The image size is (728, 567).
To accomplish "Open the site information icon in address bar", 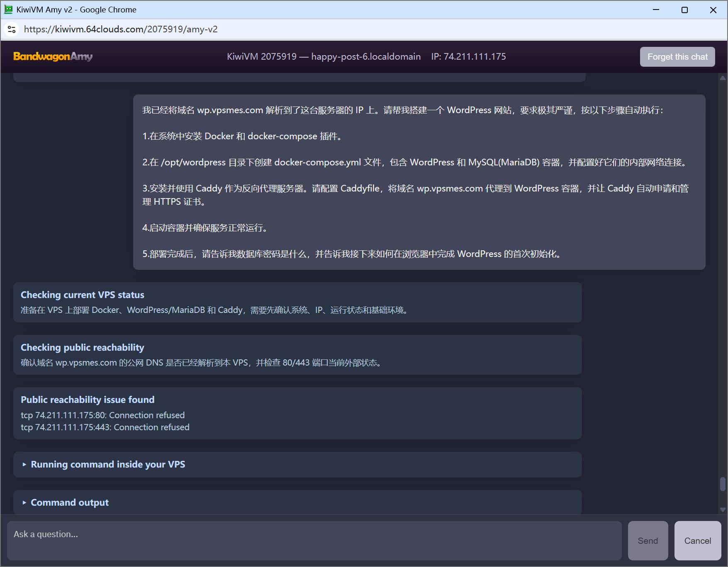I will [x=12, y=29].
